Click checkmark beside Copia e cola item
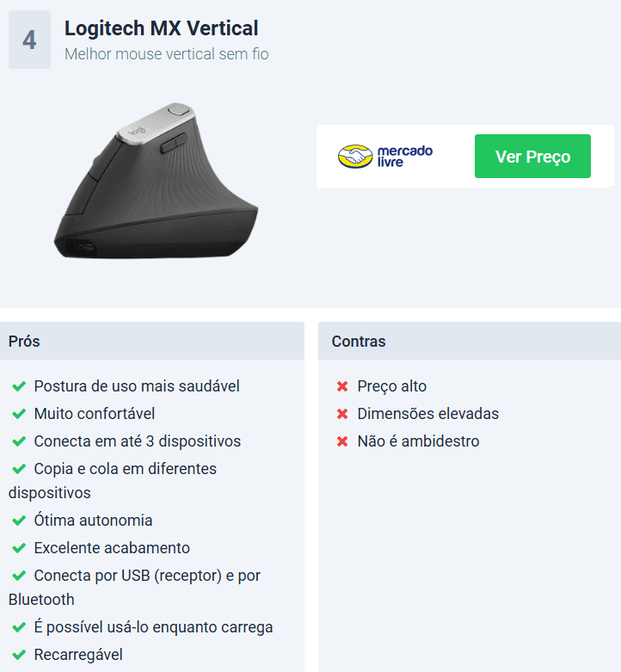This screenshot has width=621, height=672. 19,468
